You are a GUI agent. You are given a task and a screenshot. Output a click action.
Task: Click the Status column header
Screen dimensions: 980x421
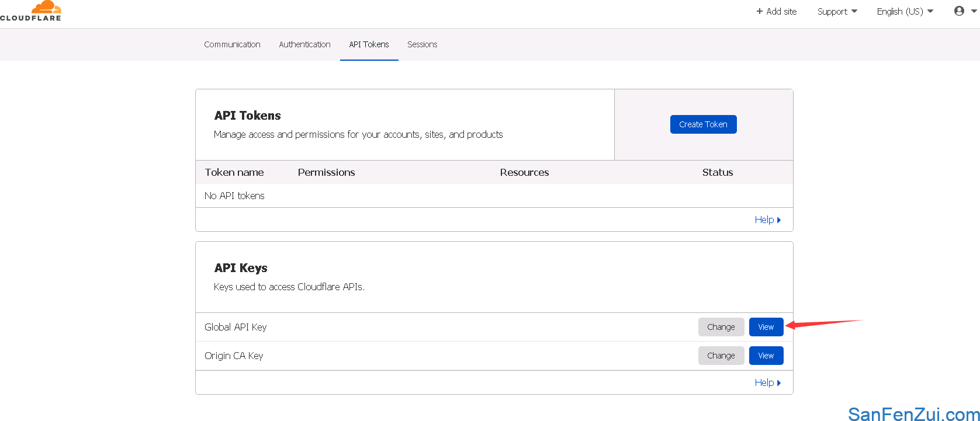point(717,172)
